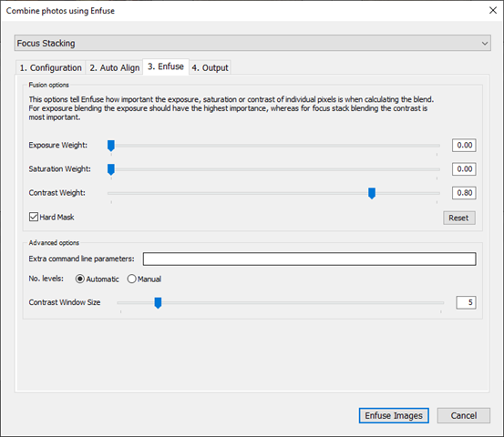The width and height of the screenshot is (504, 437).
Task: Uncheck the Hard Mask checkbox
Action: click(34, 217)
